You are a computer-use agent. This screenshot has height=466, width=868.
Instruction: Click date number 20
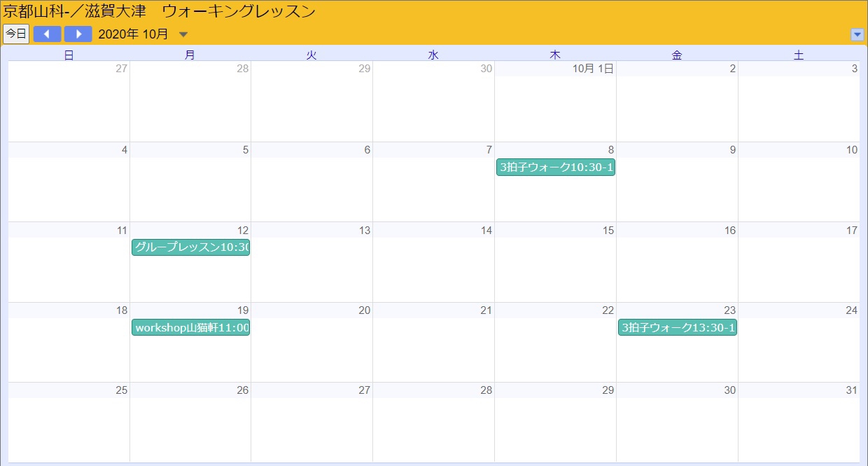(x=364, y=310)
